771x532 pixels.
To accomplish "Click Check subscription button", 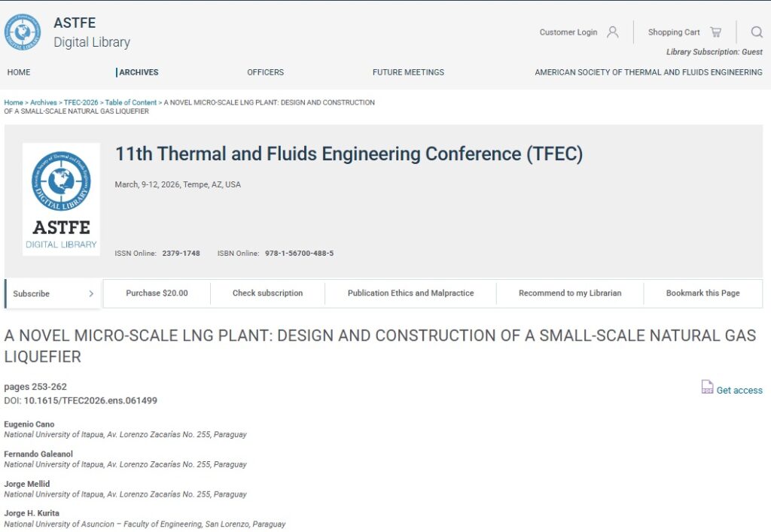I will pos(267,293).
